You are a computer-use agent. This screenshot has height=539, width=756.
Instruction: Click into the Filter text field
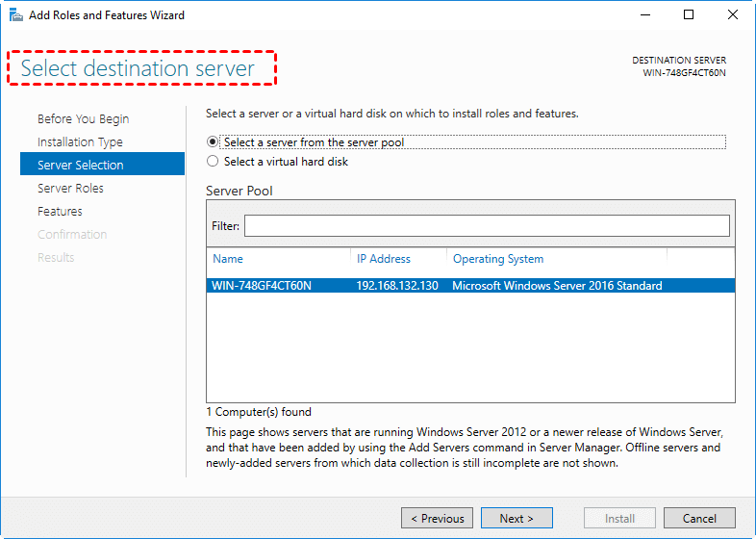point(486,225)
